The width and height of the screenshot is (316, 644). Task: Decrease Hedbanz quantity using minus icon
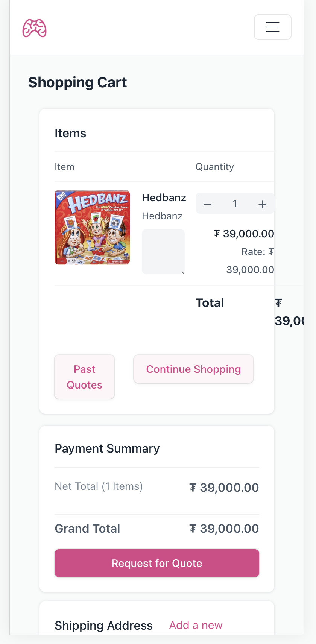pyautogui.click(x=207, y=204)
